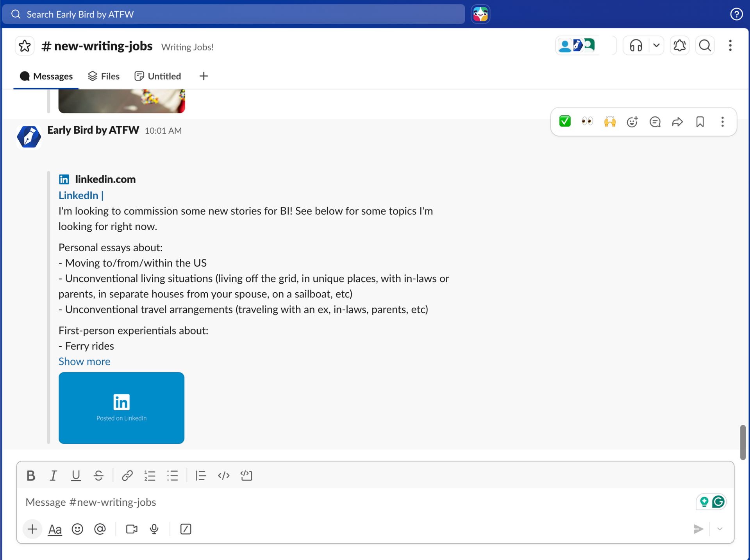Click the message #new-writing-jobs input field

(352, 502)
